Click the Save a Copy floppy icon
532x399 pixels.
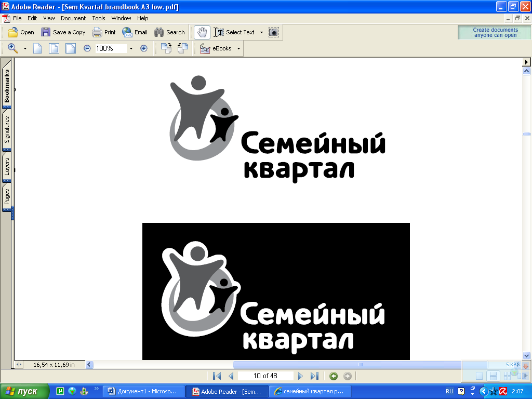pos(46,32)
